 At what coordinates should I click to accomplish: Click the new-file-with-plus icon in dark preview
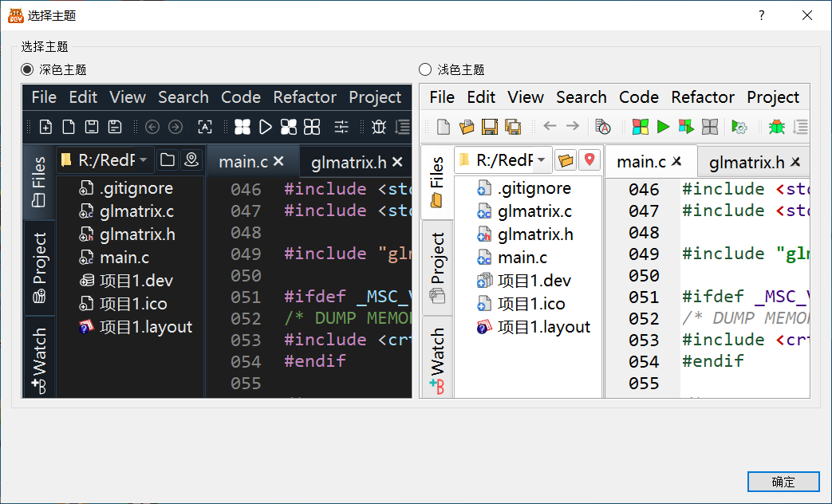(x=45, y=127)
